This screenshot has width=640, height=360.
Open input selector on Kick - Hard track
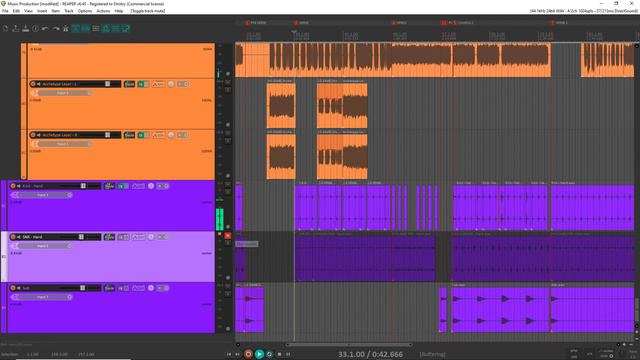click(x=42, y=196)
